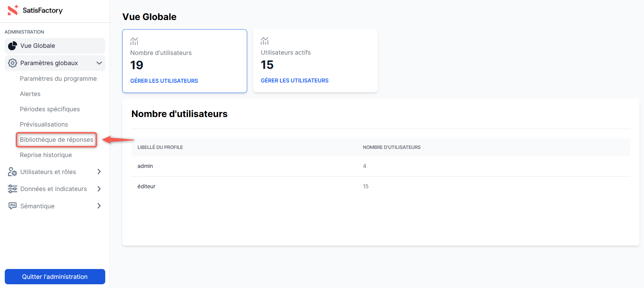
Task: Click the Utilisateurs et rôles user icon
Action: point(13,172)
